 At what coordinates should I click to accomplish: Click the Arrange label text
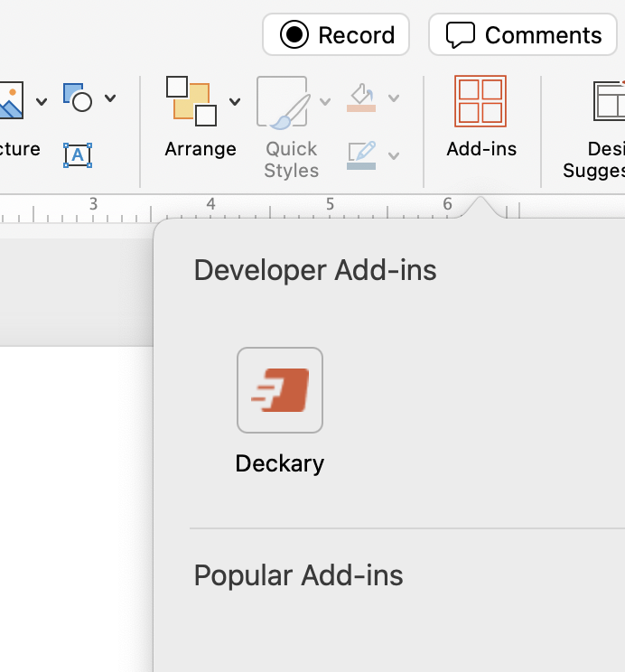[201, 149]
